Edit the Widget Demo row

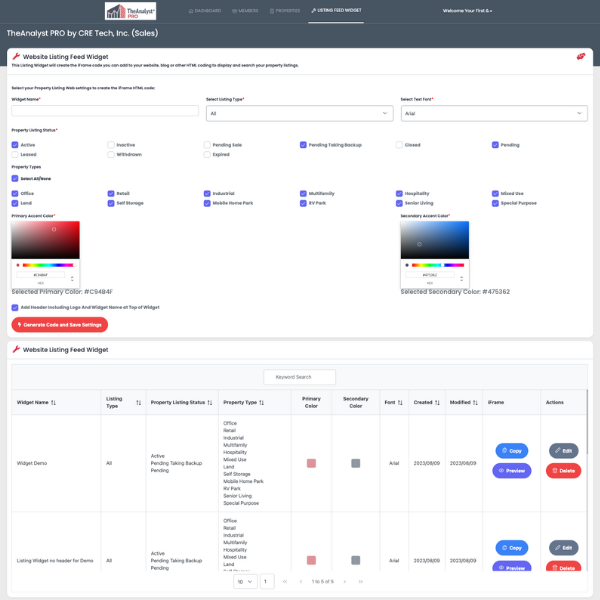(x=563, y=451)
